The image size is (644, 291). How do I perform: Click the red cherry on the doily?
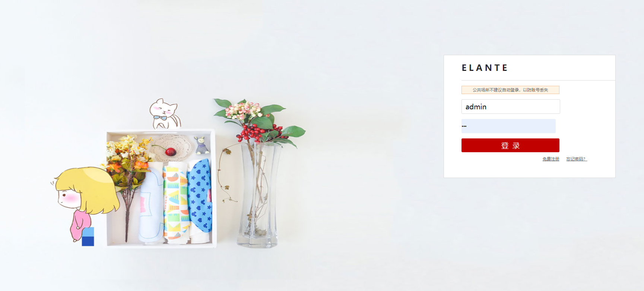tap(171, 152)
